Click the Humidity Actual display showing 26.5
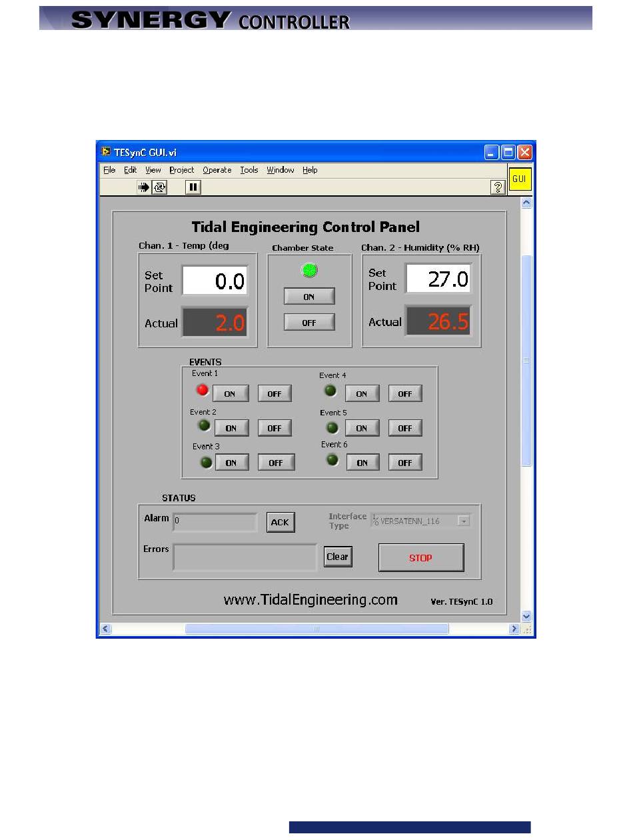The image size is (633, 840). (438, 321)
